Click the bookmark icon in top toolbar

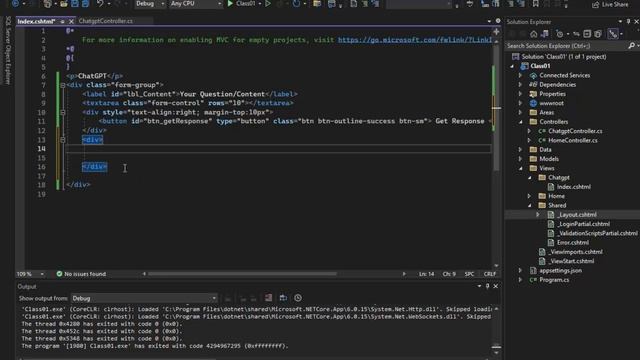pos(536,4)
